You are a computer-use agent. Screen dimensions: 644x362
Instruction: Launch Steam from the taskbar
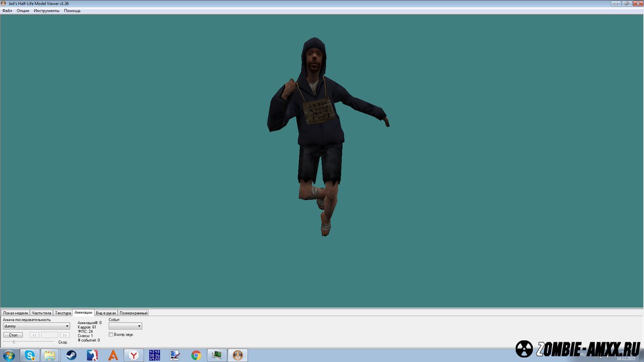[71, 355]
